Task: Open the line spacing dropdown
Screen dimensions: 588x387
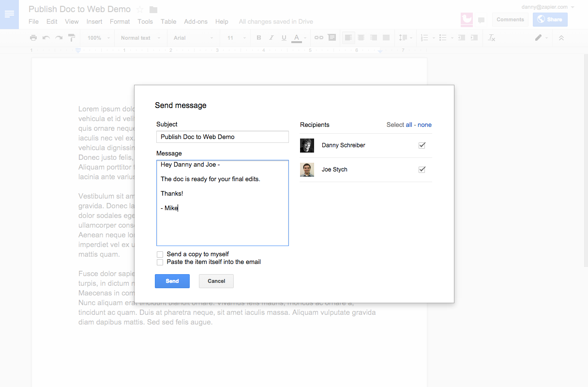Action: pos(406,38)
